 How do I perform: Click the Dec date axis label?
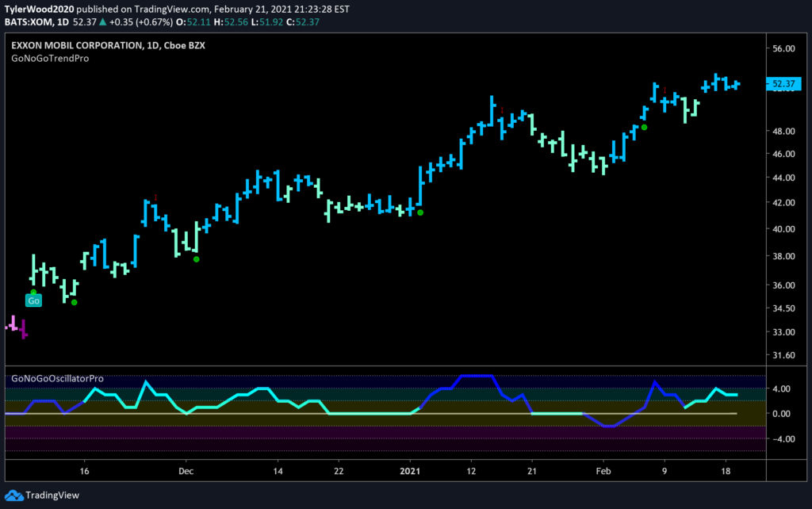(186, 471)
